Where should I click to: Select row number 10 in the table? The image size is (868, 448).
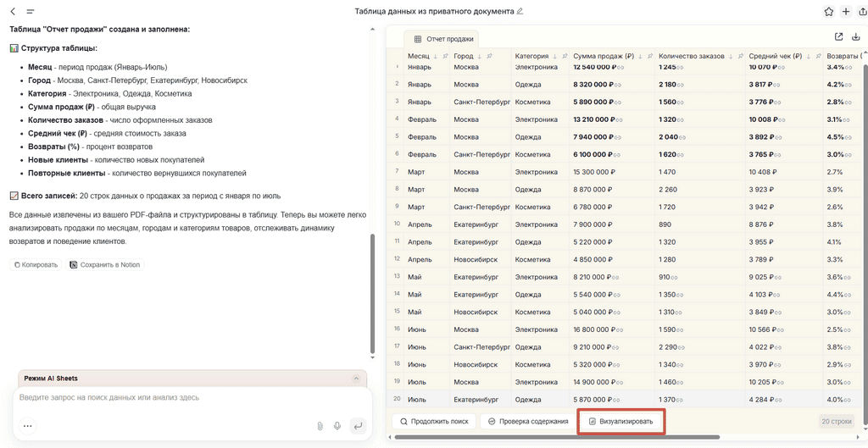pyautogui.click(x=397, y=224)
